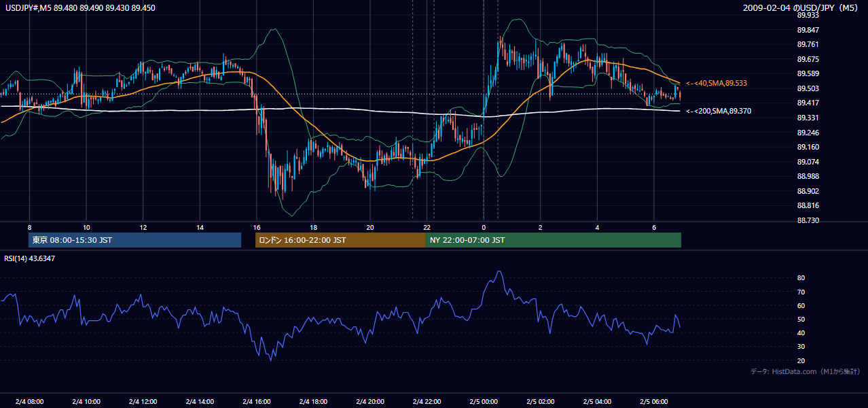Select the 2/4 16:00 date label
Image resolution: width=868 pixels, height=408 pixels.
(256, 401)
